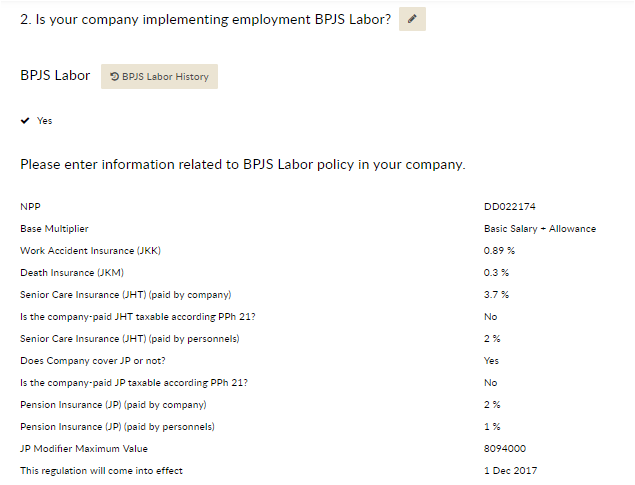
Task: Click the Yes answer for company covers JP
Action: tap(491, 361)
